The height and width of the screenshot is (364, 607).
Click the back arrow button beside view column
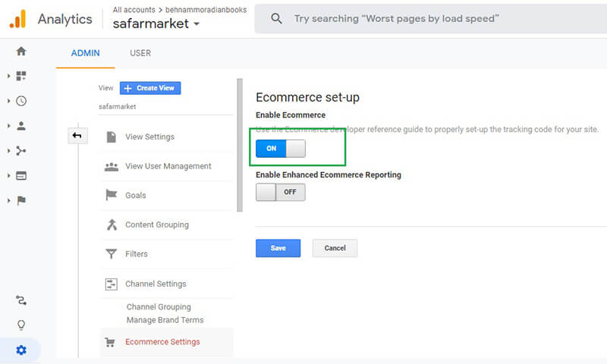point(77,136)
